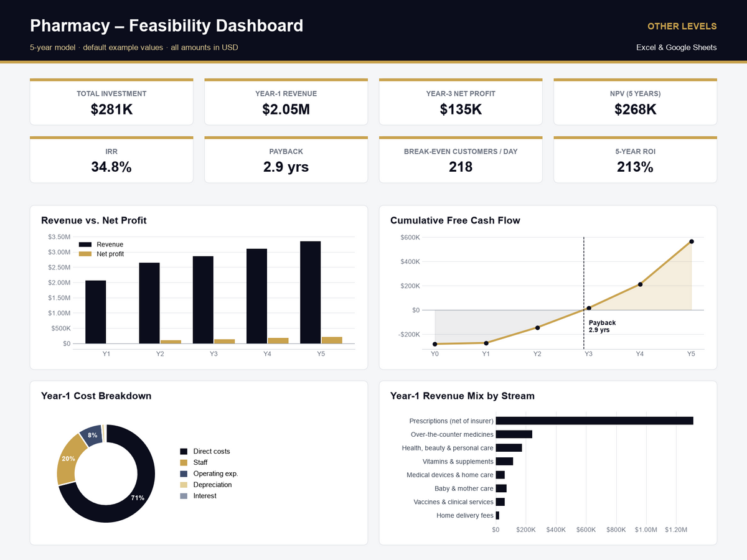Image resolution: width=747 pixels, height=560 pixels.
Task: Select the Total Investment $281K card
Action: [111, 101]
